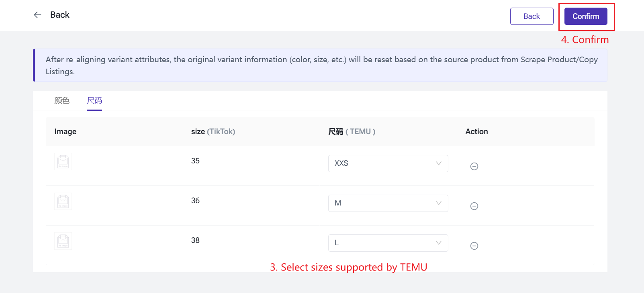Screen dimensions: 644x293
Task: Click the chevron arrow in the L dropdown
Action: (x=439, y=243)
